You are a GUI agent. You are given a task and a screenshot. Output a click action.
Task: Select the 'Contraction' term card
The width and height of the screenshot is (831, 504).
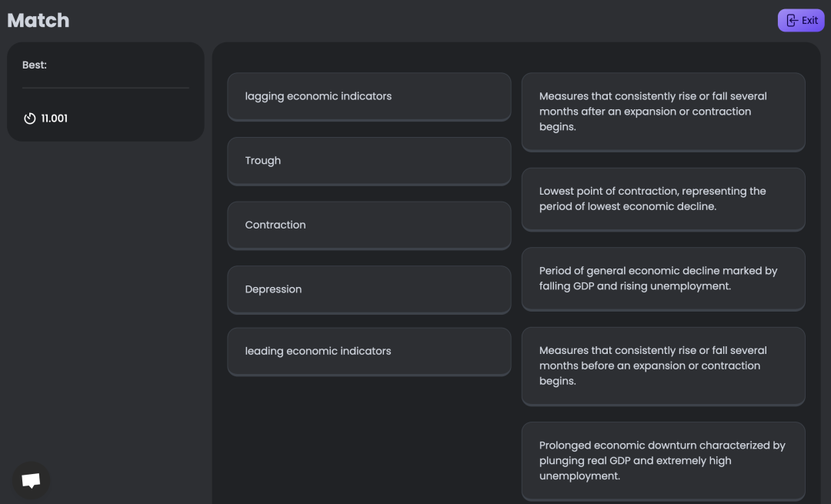pyautogui.click(x=369, y=225)
